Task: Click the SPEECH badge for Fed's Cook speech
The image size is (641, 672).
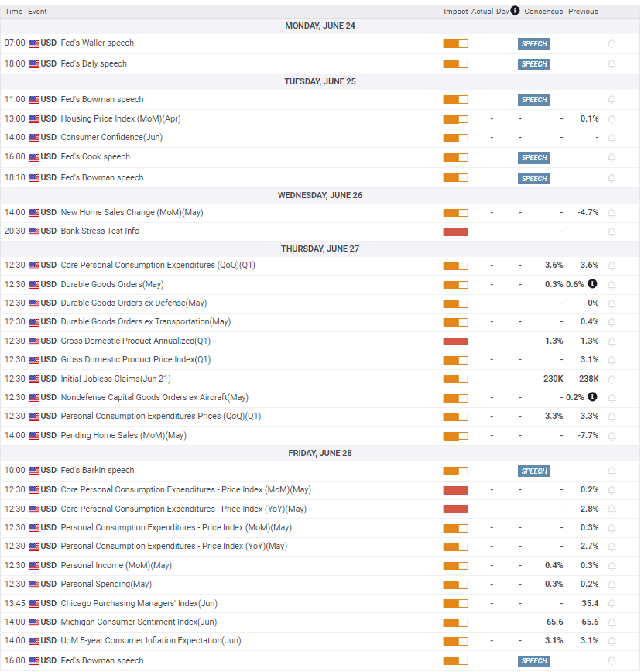Action: (x=534, y=158)
